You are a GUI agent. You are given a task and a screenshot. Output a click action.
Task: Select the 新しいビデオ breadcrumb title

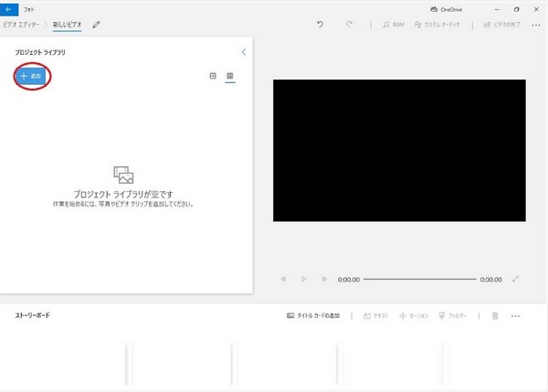tap(68, 25)
